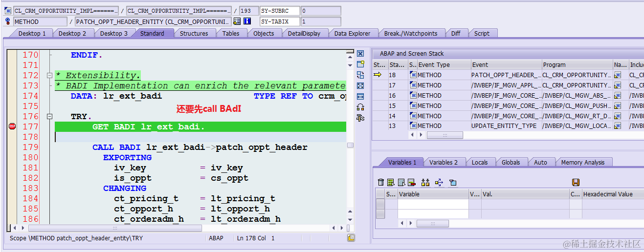Image resolution: width=644 pixels, height=252 pixels.
Task: Click the line number 193 field
Action: click(248, 10)
